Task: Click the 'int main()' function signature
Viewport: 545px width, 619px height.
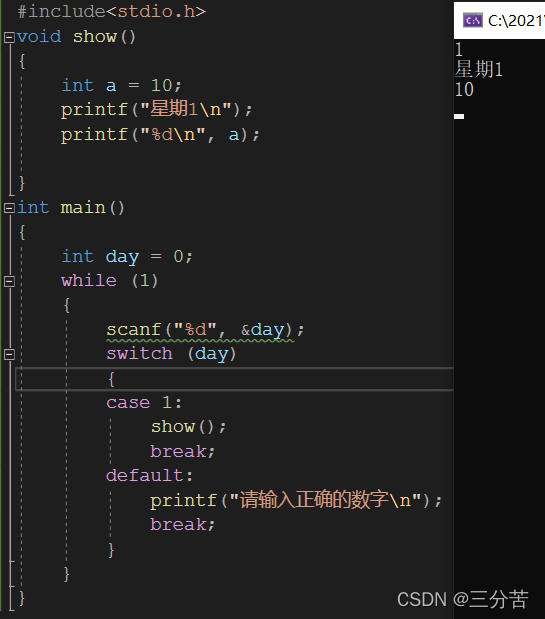Action: [x=71, y=208]
